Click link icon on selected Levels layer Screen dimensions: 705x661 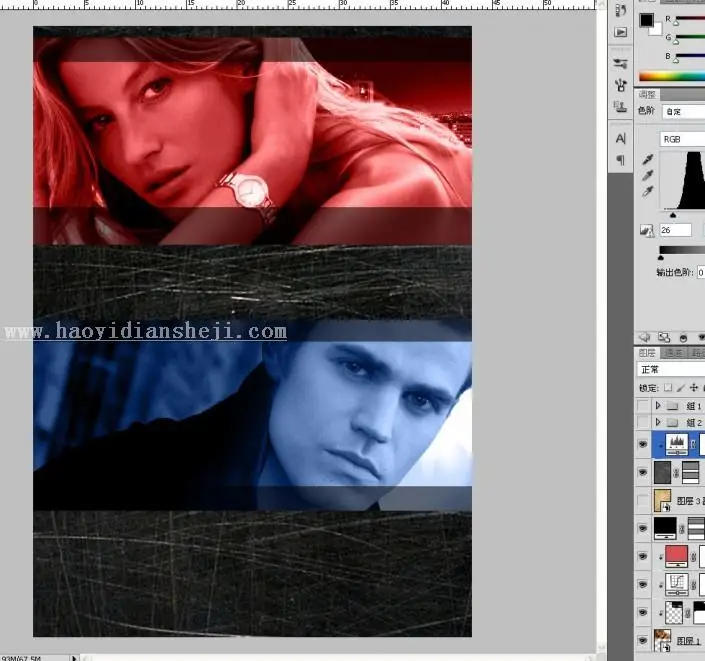coord(694,444)
